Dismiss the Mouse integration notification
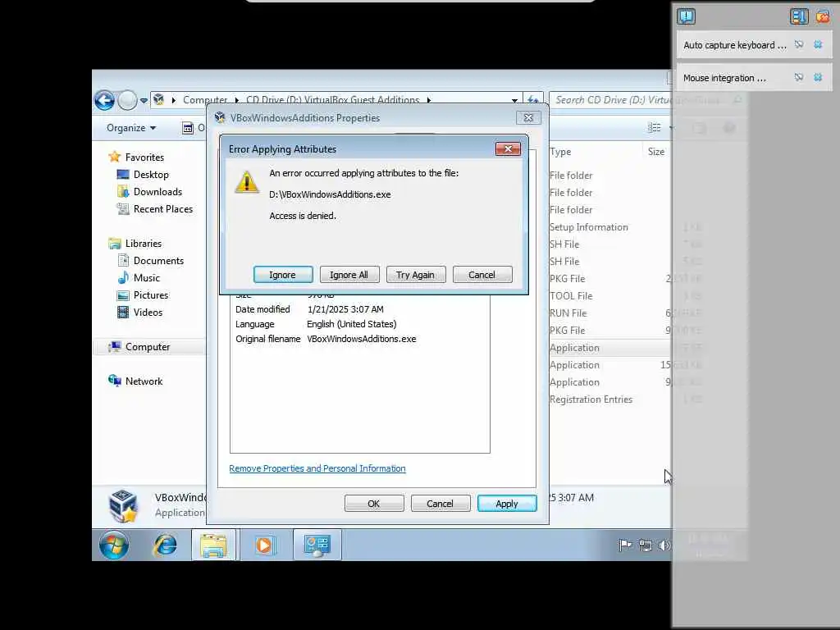Image resolution: width=840 pixels, height=630 pixels. (818, 78)
